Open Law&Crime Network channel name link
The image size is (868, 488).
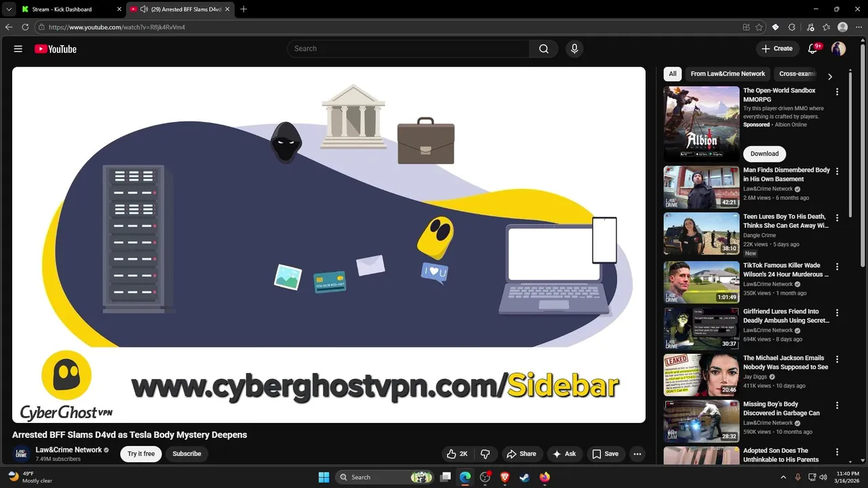68,450
